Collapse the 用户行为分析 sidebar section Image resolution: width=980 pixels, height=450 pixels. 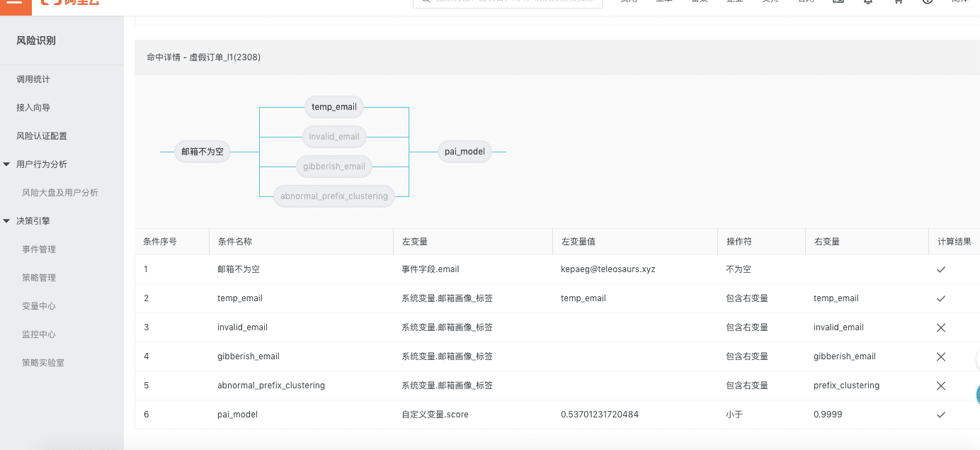pos(7,164)
